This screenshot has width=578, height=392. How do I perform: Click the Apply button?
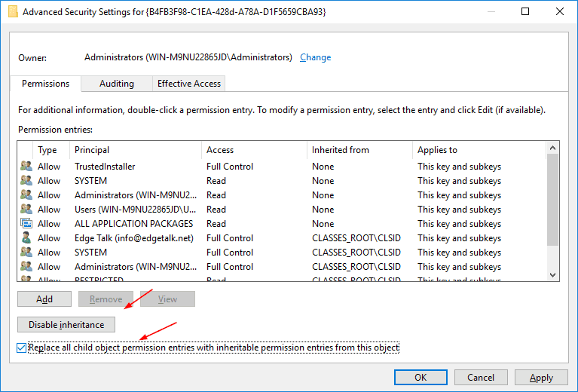click(x=541, y=377)
